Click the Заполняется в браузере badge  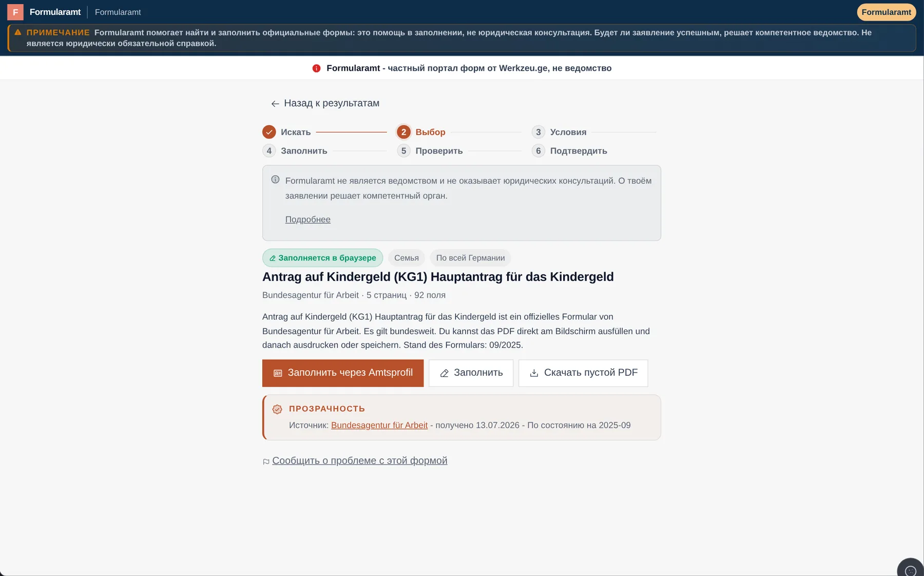click(322, 258)
